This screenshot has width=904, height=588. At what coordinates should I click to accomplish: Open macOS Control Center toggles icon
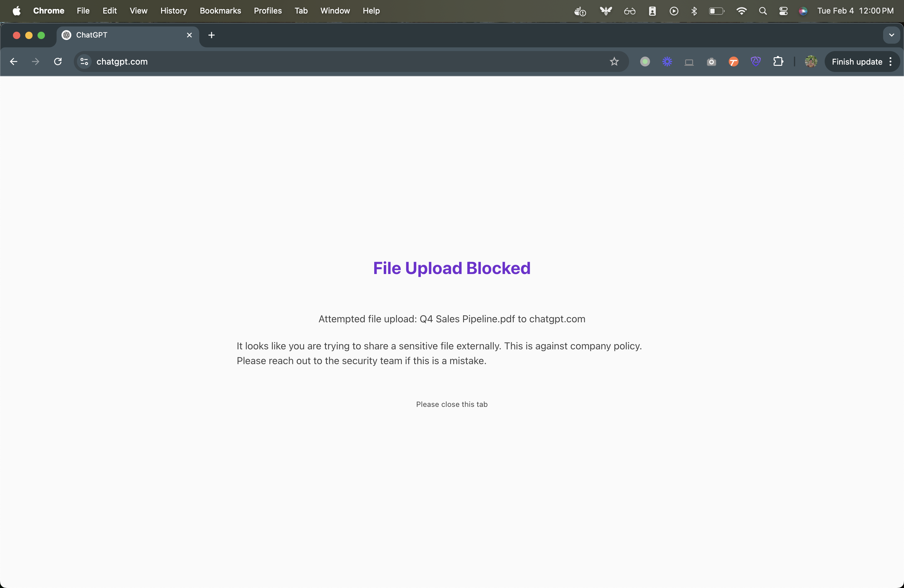click(783, 11)
